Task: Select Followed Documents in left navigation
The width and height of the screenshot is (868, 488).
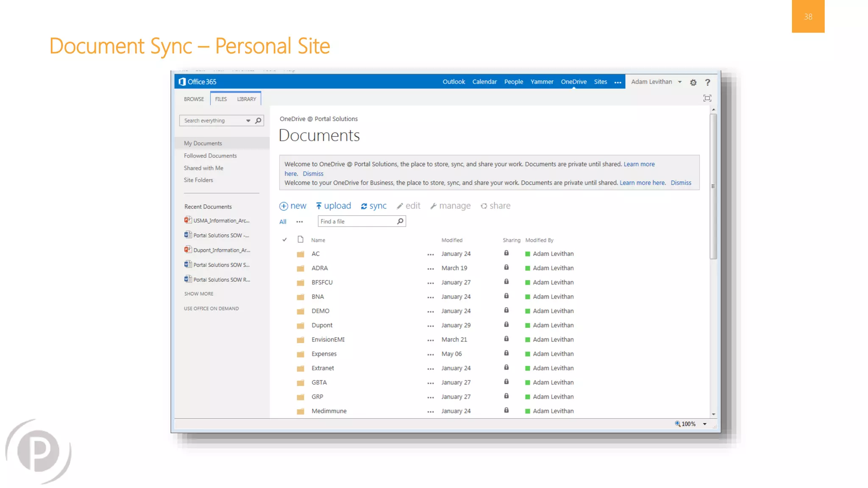Action: 210,156
